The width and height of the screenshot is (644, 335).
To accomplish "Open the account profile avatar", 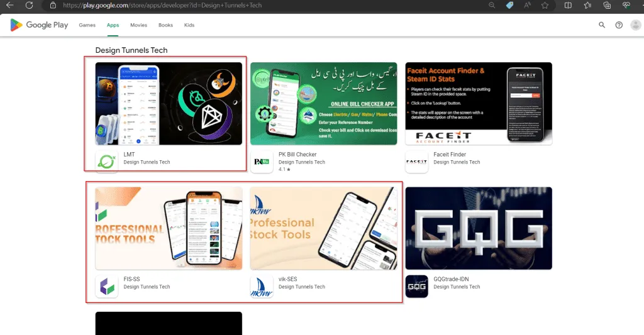I will pos(636,25).
